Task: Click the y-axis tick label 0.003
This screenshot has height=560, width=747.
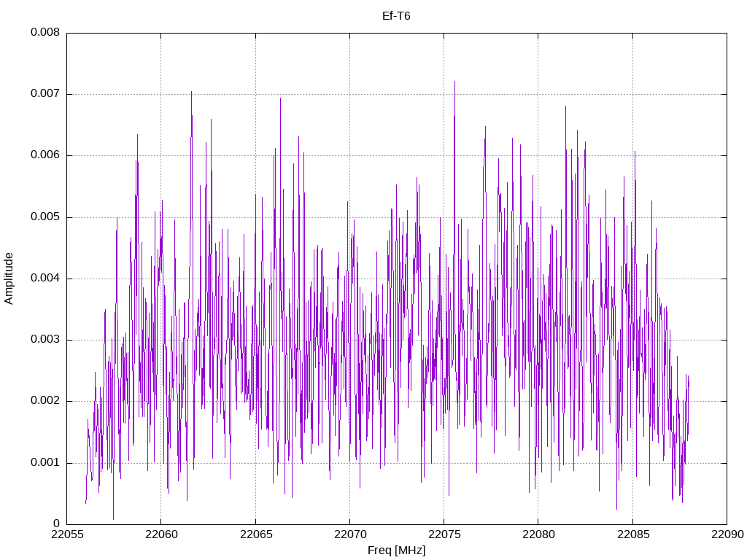Action: click(x=45, y=340)
